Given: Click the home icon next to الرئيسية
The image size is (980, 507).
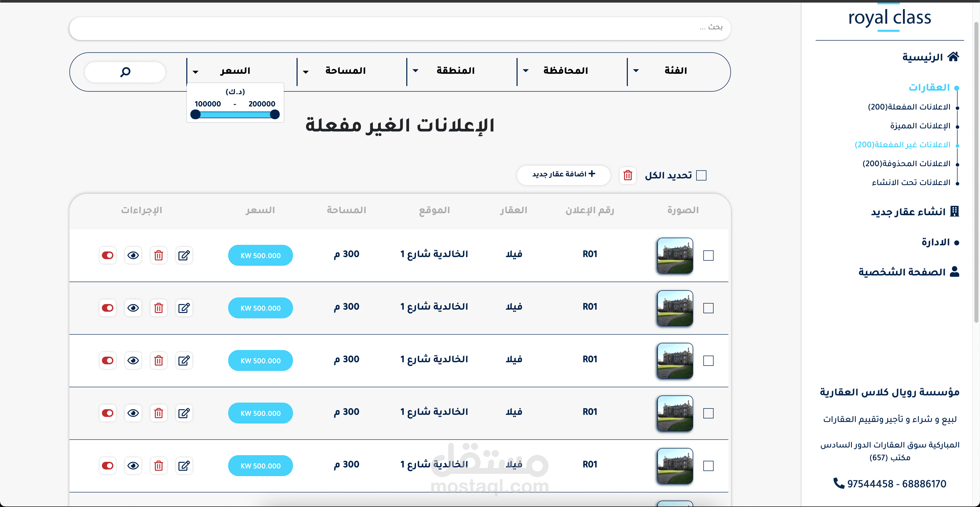Looking at the screenshot, I should click(x=953, y=57).
